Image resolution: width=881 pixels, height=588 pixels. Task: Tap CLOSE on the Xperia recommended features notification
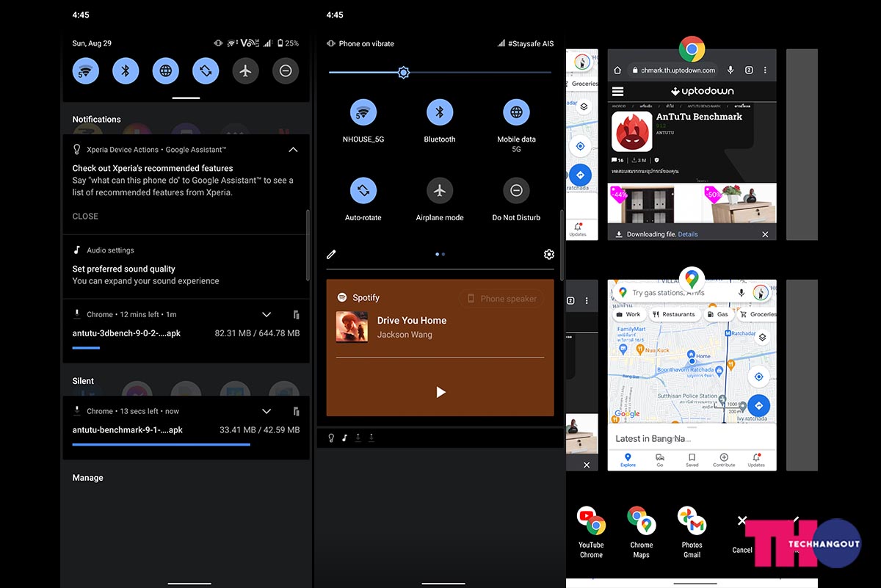coord(85,217)
